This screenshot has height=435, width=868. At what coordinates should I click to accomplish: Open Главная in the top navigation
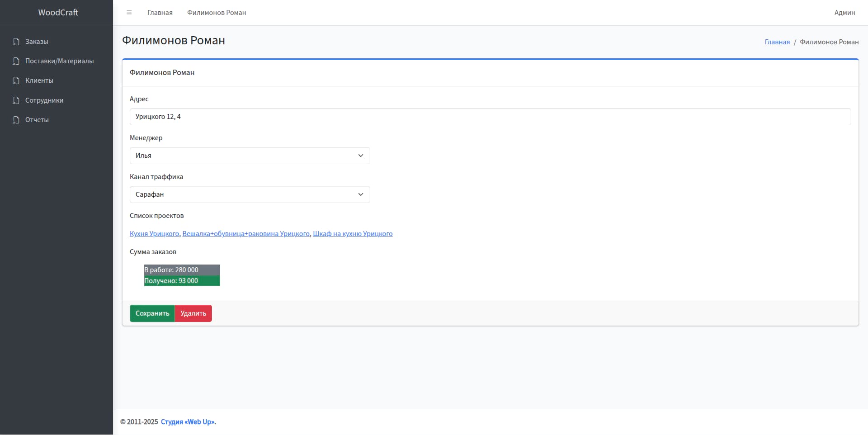click(160, 13)
